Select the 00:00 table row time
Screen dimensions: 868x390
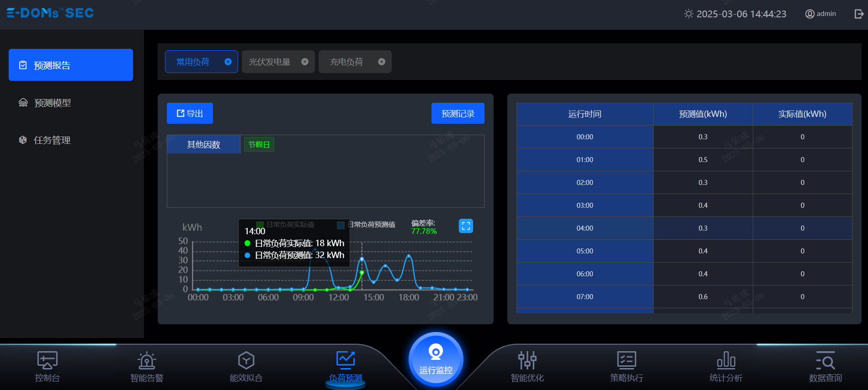pyautogui.click(x=585, y=137)
